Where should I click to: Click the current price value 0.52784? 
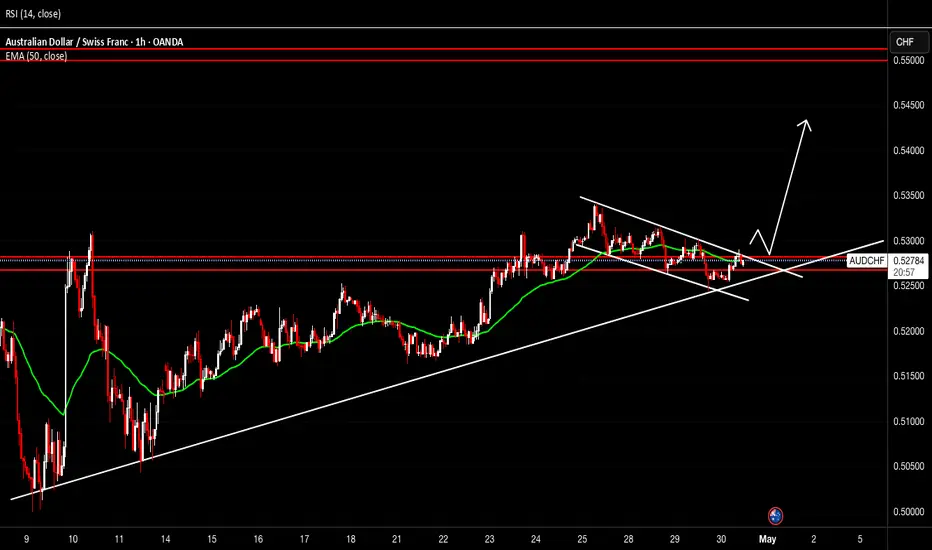pyautogui.click(x=908, y=260)
